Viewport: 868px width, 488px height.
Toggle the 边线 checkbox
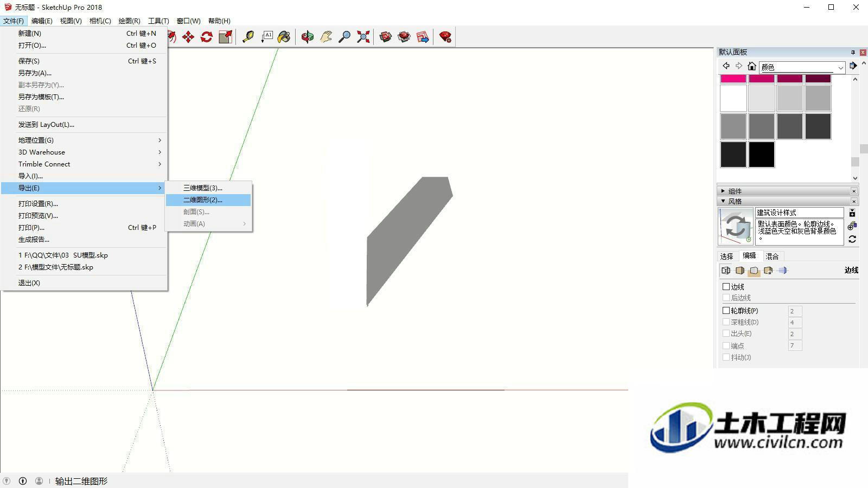tap(726, 286)
